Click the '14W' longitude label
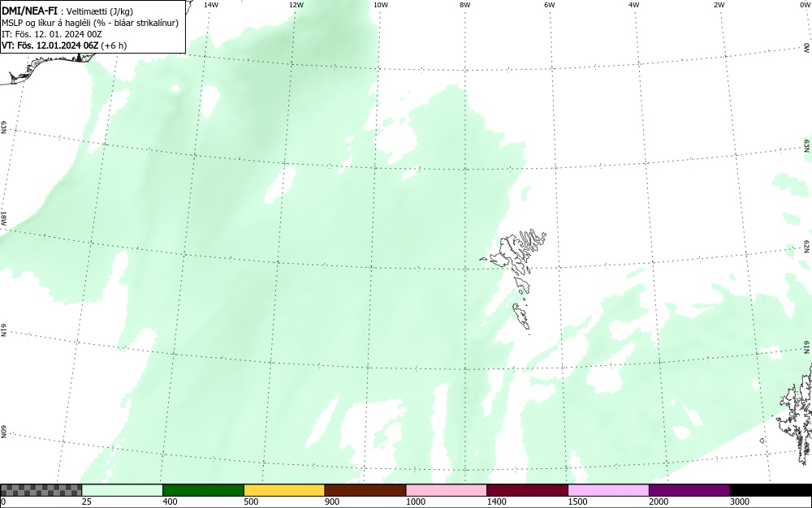 (211, 5)
